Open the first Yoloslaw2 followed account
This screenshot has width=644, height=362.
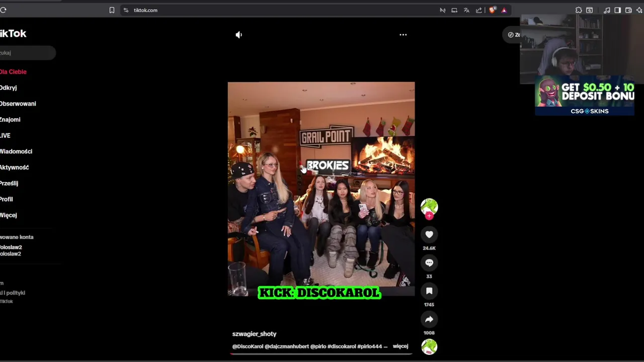coord(11,247)
